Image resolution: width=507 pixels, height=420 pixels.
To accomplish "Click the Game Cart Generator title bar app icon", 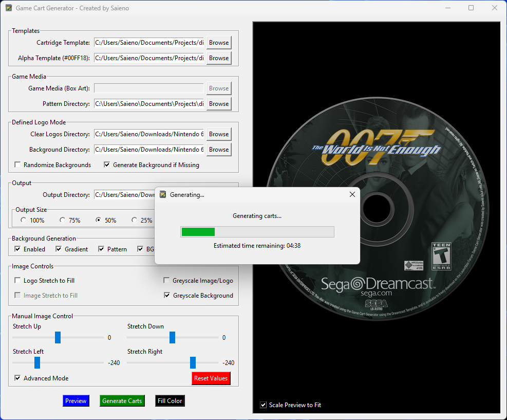I will pos(9,8).
